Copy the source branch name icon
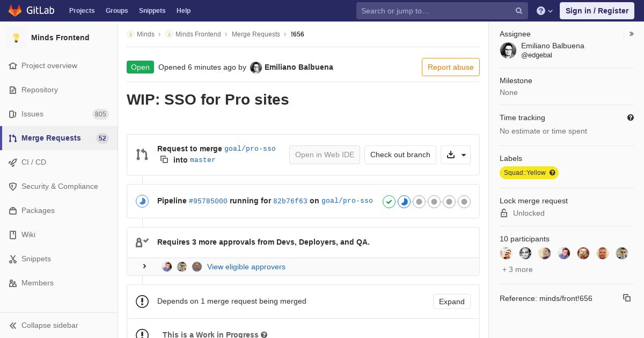This screenshot has height=338, width=644. pos(164,160)
